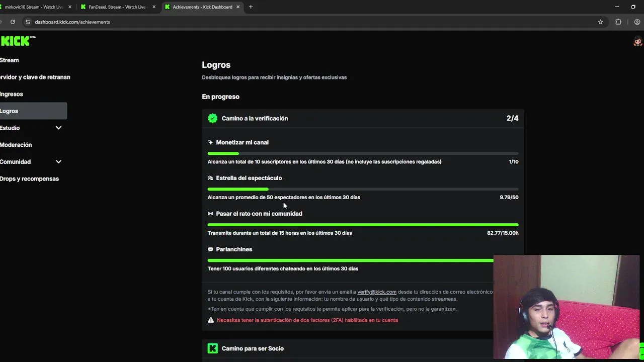Screen dimensions: 644x362
Task: Expand the Comunidad submenu chevron
Action: [58, 162]
